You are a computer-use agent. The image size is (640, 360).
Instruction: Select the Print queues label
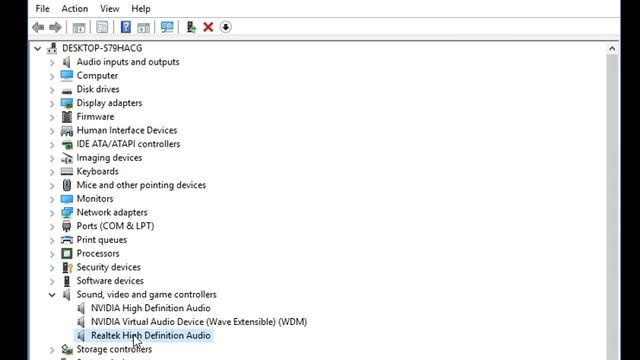click(x=102, y=240)
